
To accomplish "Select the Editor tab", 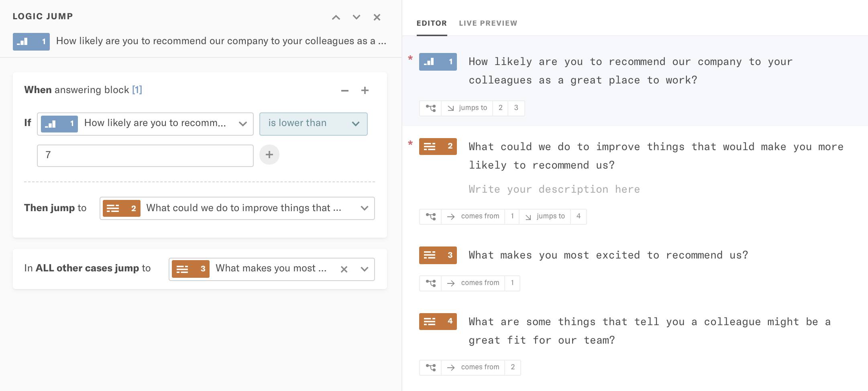I will 432,23.
